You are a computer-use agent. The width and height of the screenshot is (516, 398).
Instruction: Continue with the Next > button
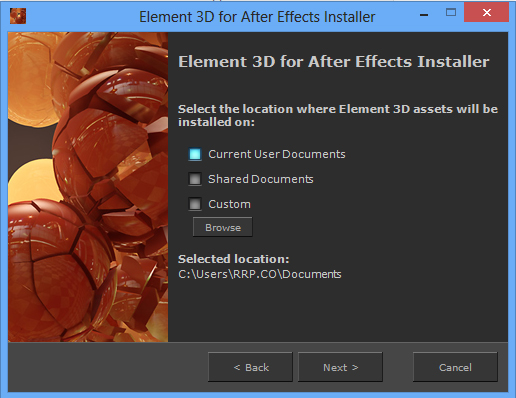click(x=340, y=367)
